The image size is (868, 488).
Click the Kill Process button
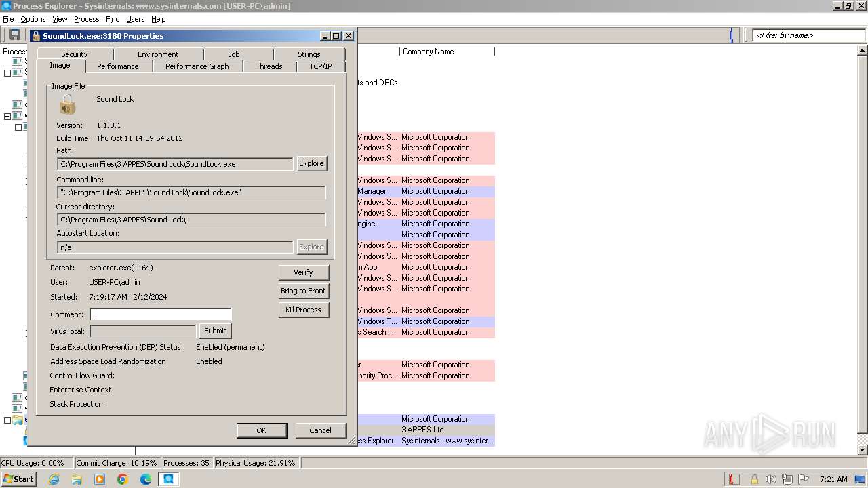[x=303, y=310]
